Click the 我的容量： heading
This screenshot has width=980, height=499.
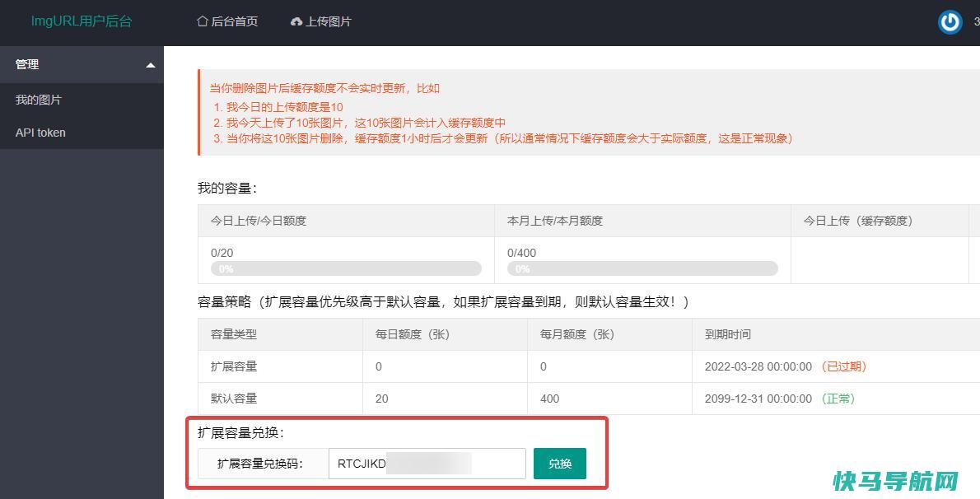227,189
